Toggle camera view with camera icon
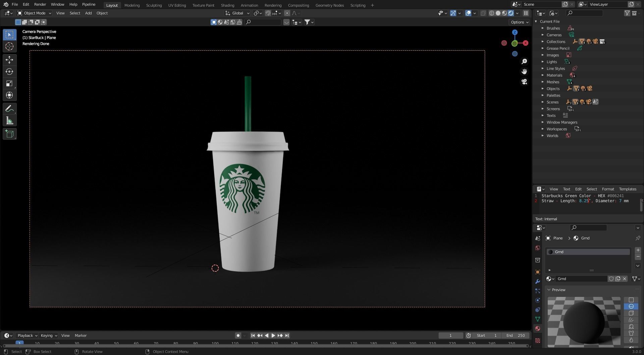The width and height of the screenshot is (644, 355). coord(524,82)
